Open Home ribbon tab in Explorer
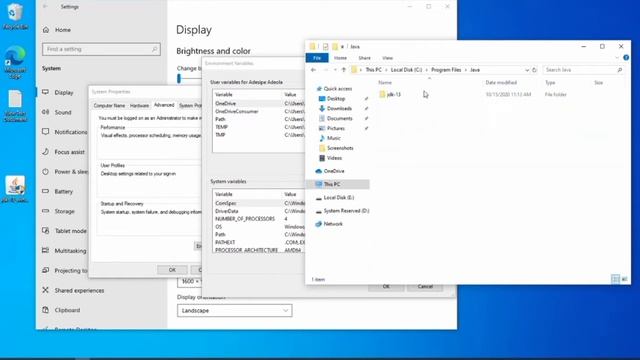640x360 pixels. (340, 58)
